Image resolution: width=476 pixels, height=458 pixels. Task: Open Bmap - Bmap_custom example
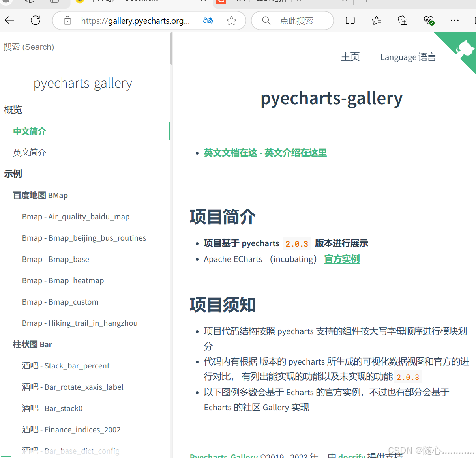(60, 302)
